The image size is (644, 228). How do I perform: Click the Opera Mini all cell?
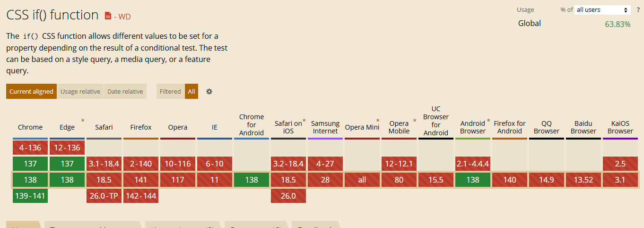tap(362, 180)
